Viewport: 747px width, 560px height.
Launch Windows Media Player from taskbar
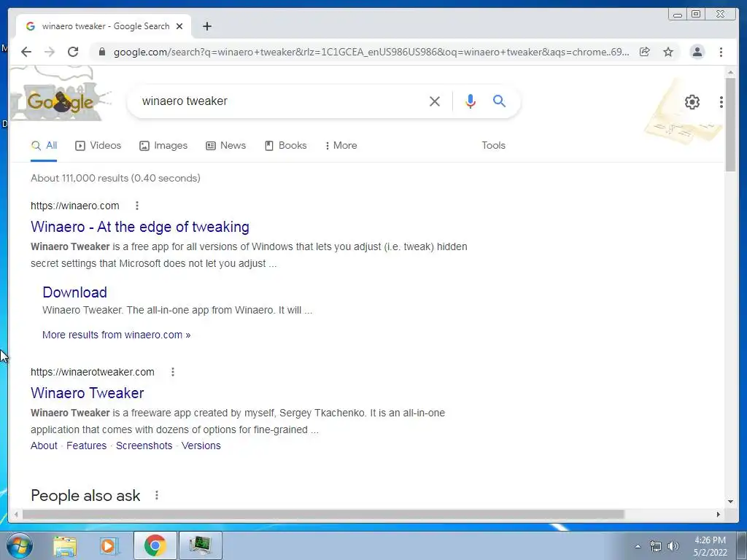pos(109,545)
